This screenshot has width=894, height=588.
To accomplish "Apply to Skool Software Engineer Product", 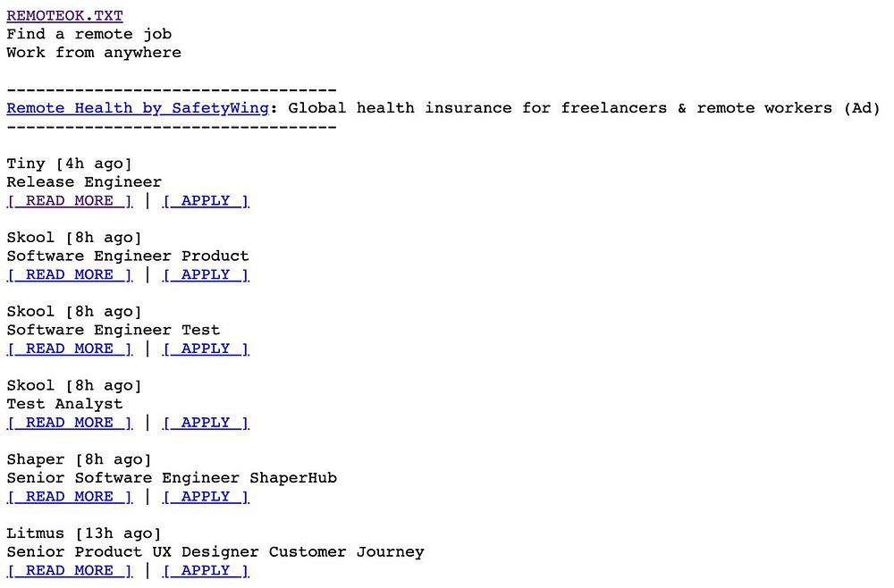I will pyautogui.click(x=206, y=274).
